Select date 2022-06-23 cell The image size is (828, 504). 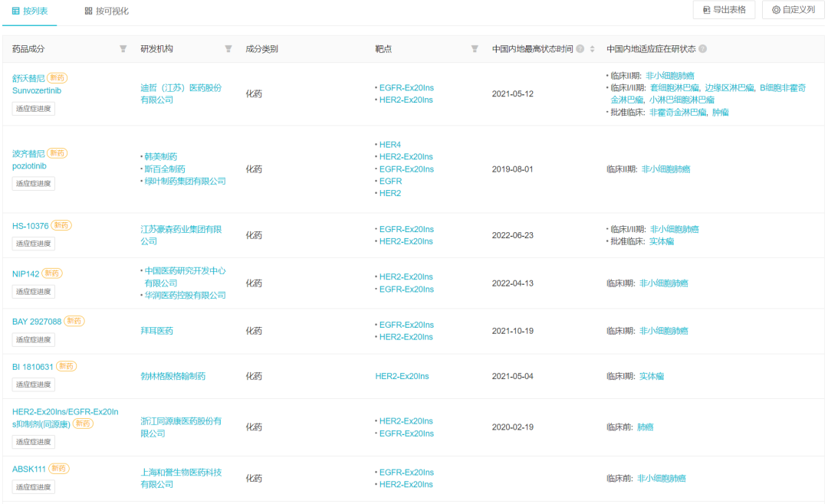(512, 235)
